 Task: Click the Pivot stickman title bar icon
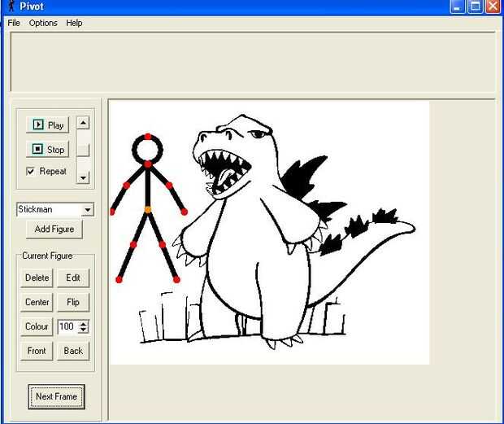tap(11, 6)
